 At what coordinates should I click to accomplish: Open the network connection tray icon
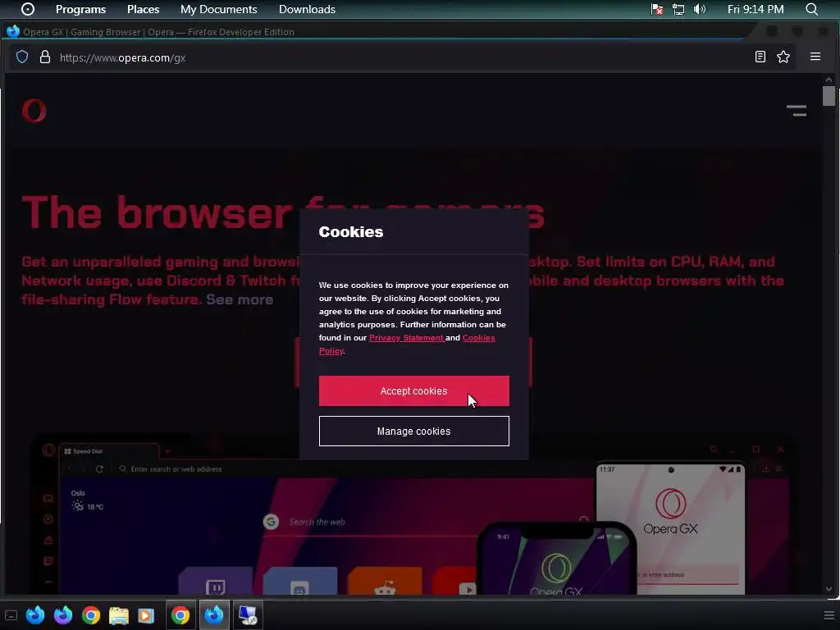coord(678,9)
